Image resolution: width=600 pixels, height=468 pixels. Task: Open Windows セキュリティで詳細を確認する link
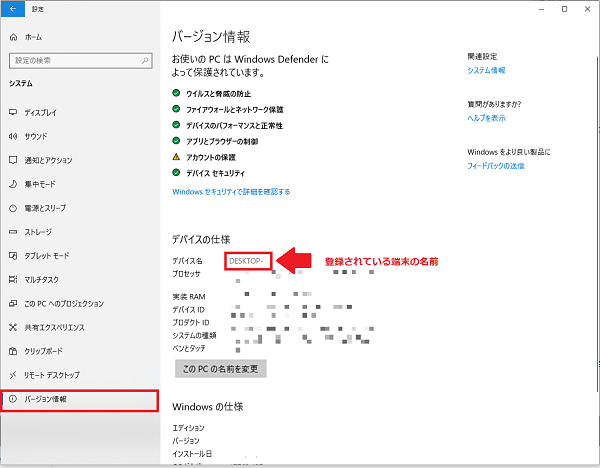(231, 192)
